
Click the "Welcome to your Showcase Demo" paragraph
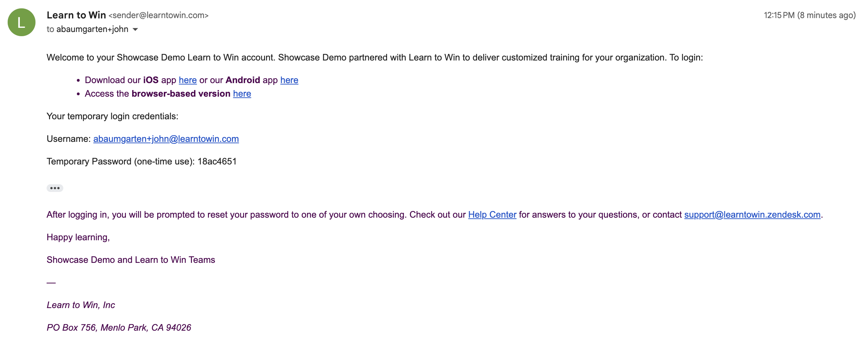click(x=375, y=58)
